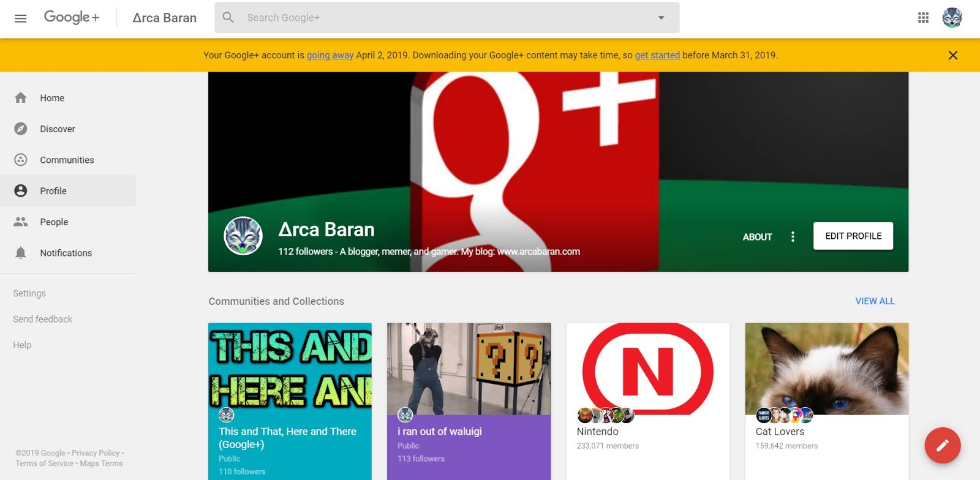Open the Privacy Policy link
Viewport: 980px width, 480px height.
click(x=96, y=453)
